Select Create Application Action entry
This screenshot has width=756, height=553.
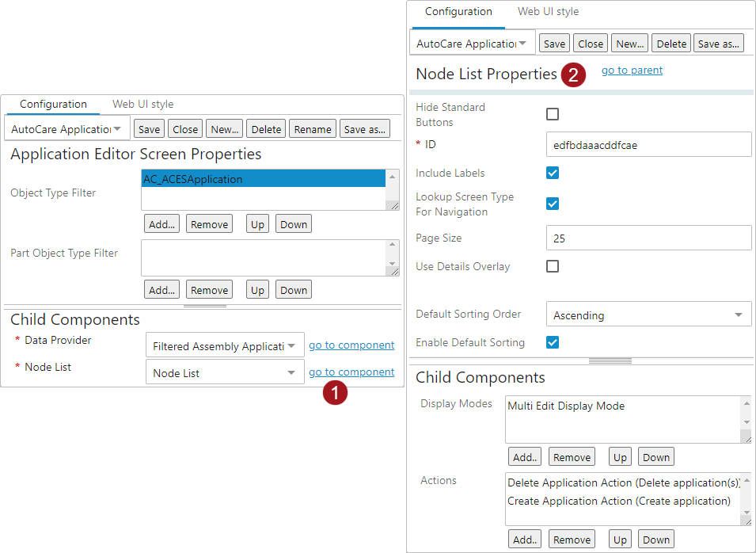(x=618, y=501)
